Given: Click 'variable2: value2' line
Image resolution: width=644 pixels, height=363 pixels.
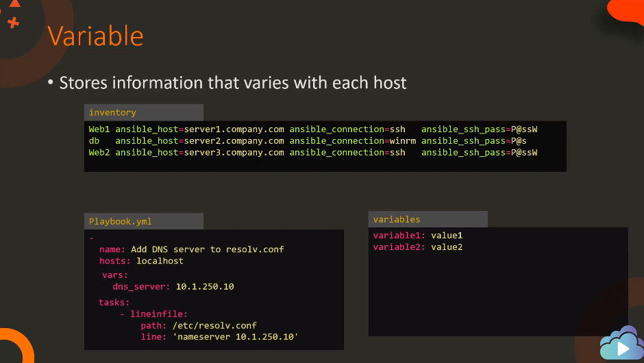Looking at the screenshot, I should pyautogui.click(x=418, y=247).
